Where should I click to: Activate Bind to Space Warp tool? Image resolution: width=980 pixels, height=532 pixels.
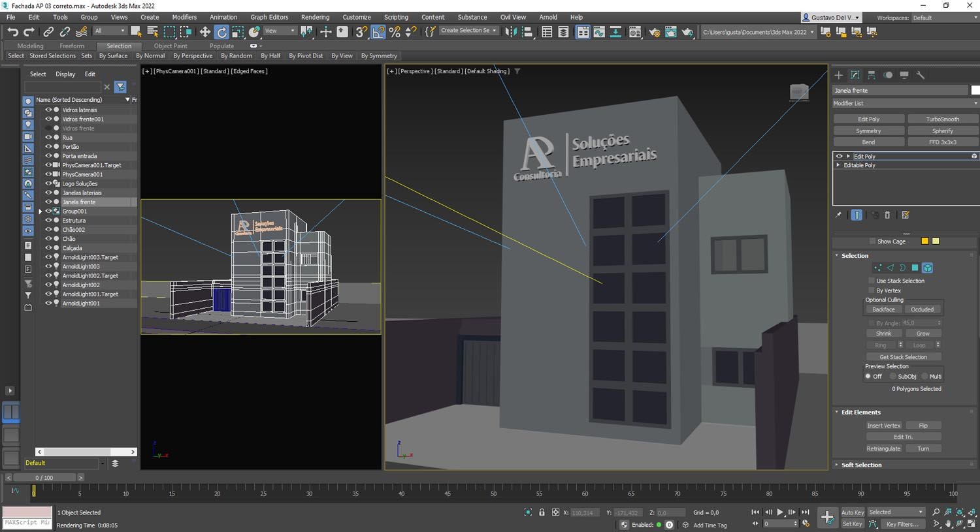(82, 31)
